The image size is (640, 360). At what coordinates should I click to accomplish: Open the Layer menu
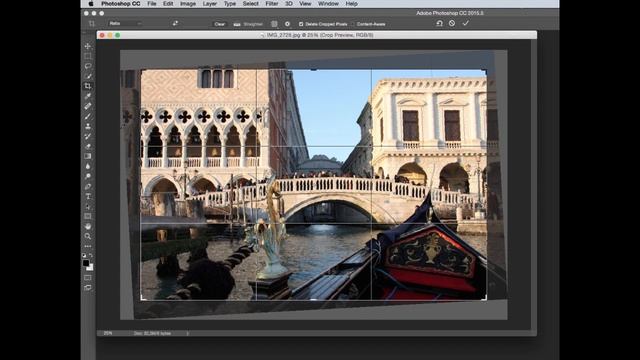click(210, 4)
